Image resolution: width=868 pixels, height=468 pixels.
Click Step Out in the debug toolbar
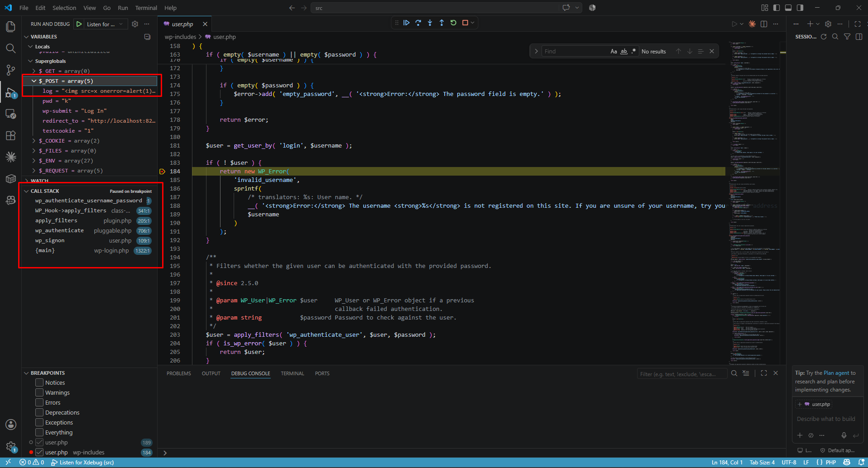(442, 23)
